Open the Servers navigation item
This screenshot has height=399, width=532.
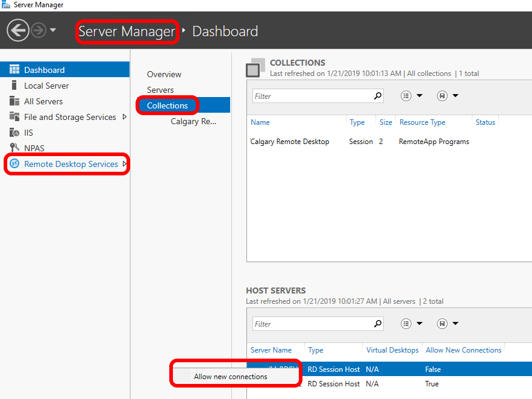point(160,90)
